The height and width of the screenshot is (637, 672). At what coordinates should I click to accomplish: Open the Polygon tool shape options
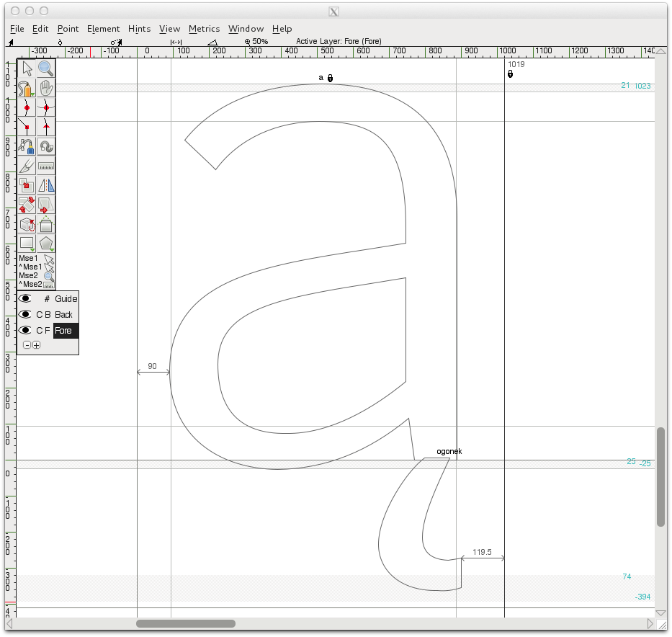(46, 244)
